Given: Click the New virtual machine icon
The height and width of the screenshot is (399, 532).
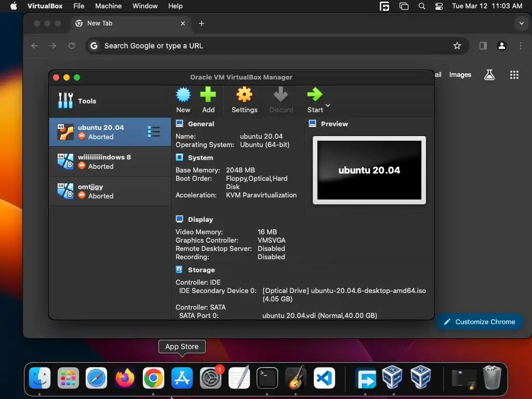Looking at the screenshot, I should (x=183, y=95).
